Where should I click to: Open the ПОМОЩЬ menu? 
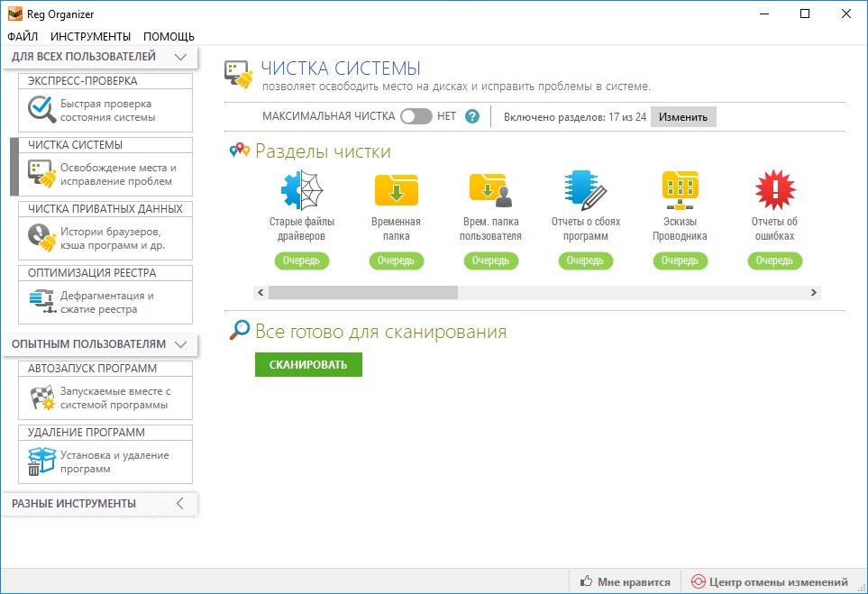pos(169,37)
